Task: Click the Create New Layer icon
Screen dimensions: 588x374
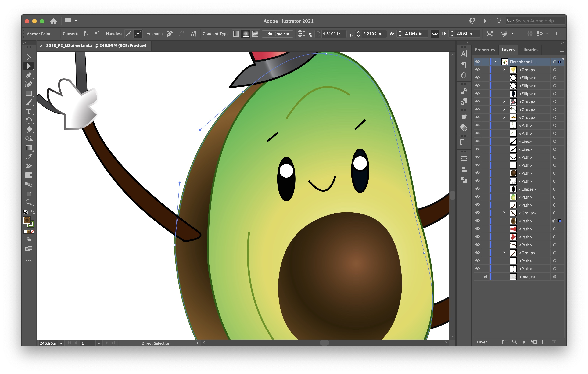Action: [x=544, y=342]
